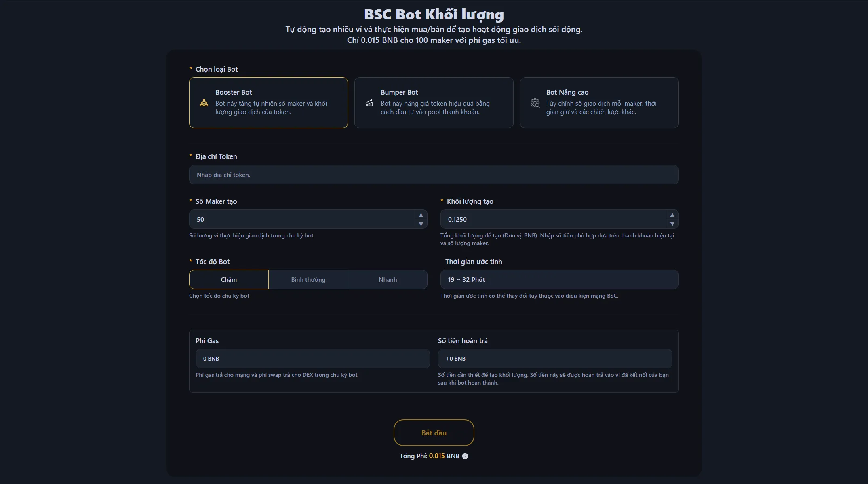Focus the Địa chỉ Token input field

(x=434, y=175)
